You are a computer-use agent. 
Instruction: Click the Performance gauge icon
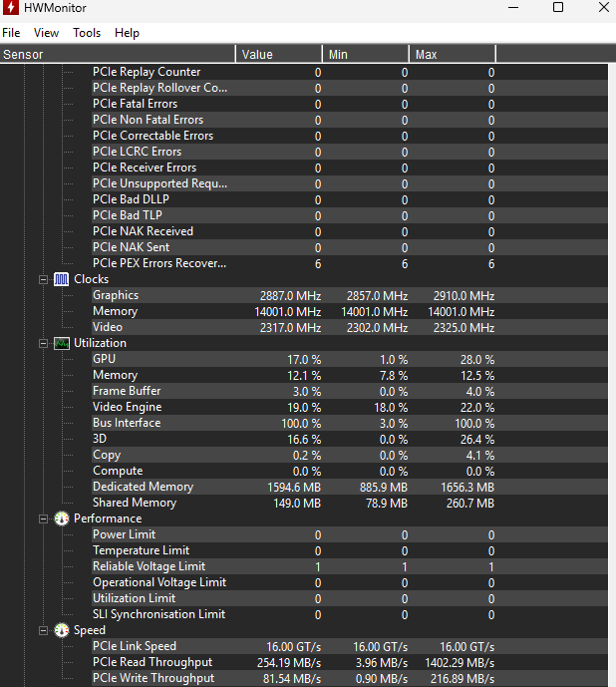pos(62,518)
